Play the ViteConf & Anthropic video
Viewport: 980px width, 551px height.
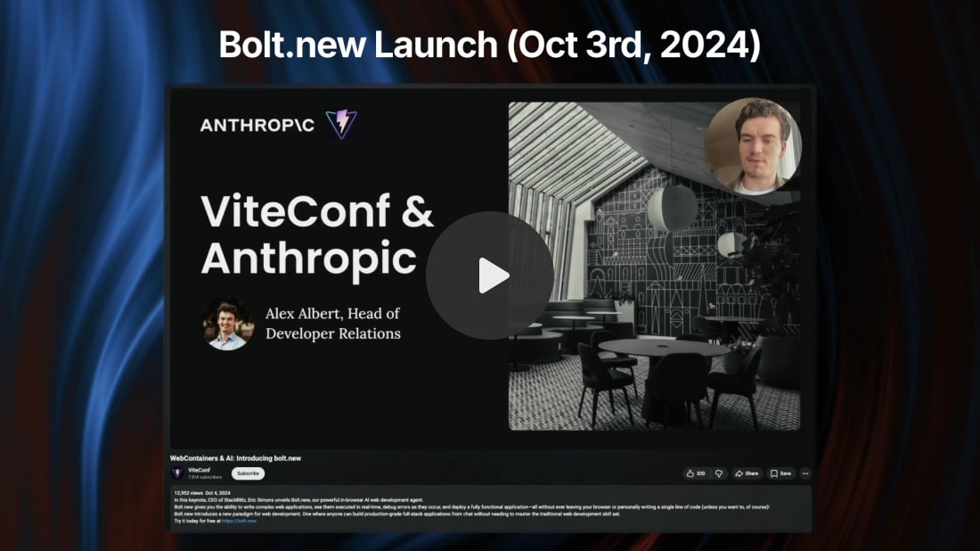coord(490,275)
